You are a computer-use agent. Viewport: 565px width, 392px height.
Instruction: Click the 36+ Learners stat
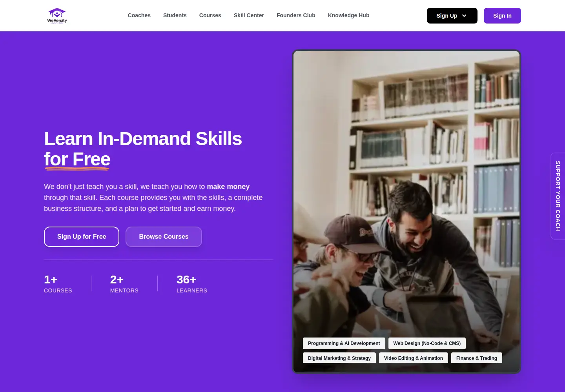192,284
